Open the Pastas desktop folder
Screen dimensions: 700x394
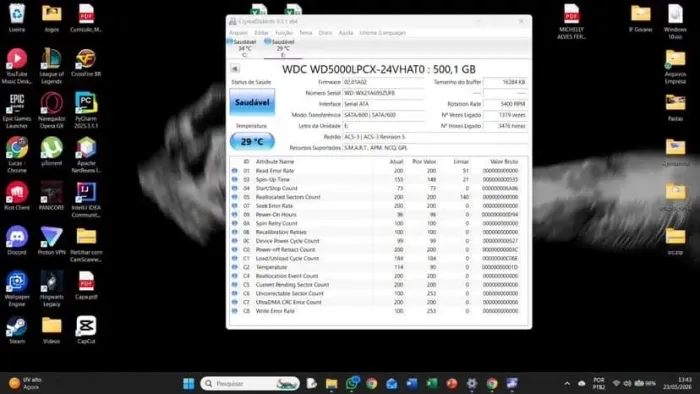pos(675,108)
